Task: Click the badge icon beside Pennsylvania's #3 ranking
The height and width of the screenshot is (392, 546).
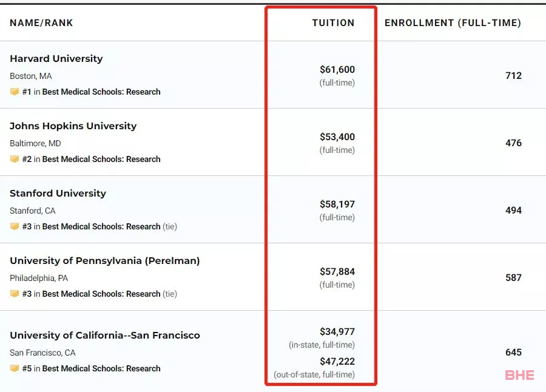Action: [x=15, y=294]
